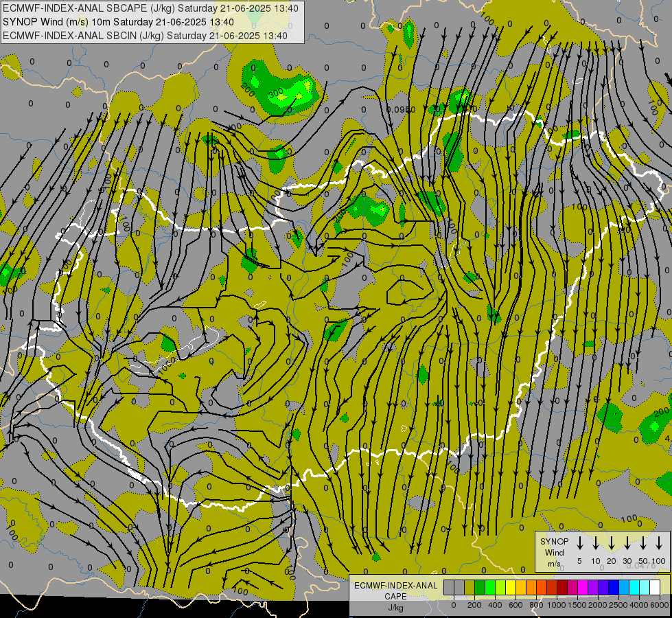The height and width of the screenshot is (618, 672).
Task: Pick the dark green CAPE swatch right of 200
Action: tap(480, 587)
